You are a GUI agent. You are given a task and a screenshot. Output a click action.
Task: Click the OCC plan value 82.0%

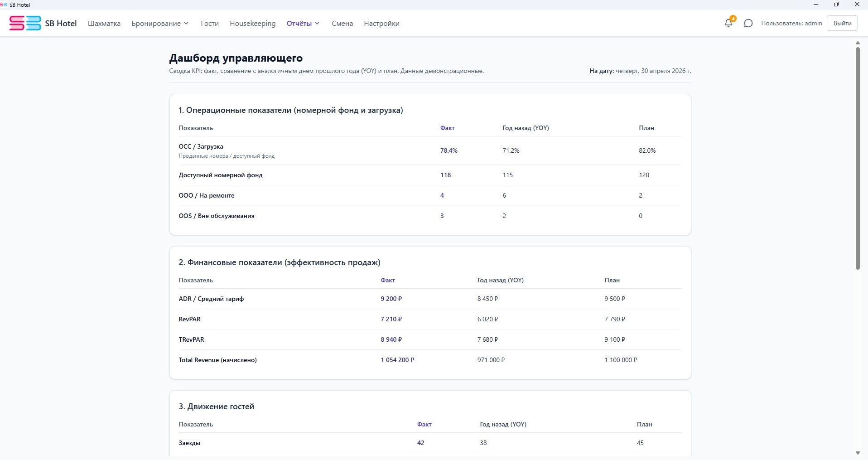click(647, 150)
